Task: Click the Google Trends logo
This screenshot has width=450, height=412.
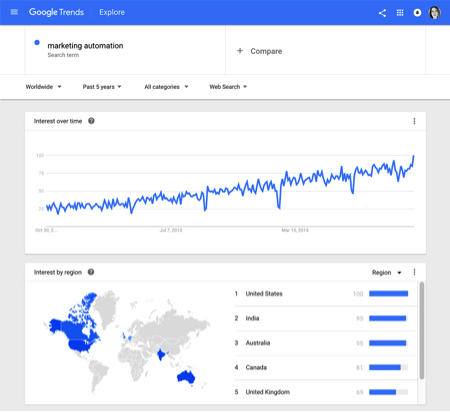Action: [x=56, y=12]
